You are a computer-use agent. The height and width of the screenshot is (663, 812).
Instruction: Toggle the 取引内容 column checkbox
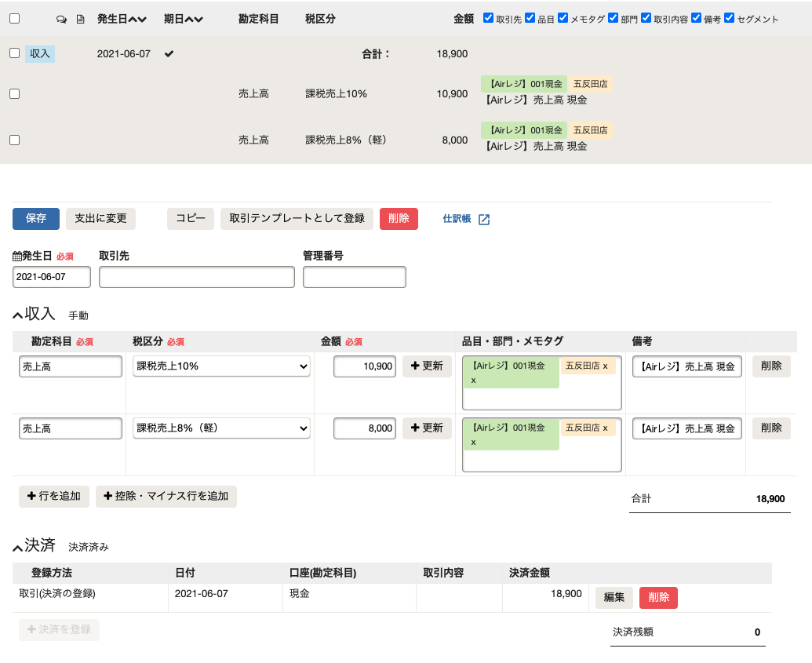(646, 17)
